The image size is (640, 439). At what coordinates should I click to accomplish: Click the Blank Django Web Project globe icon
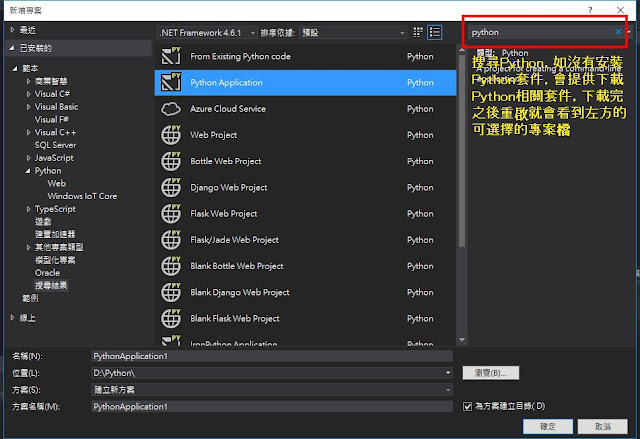pyautogui.click(x=171, y=292)
